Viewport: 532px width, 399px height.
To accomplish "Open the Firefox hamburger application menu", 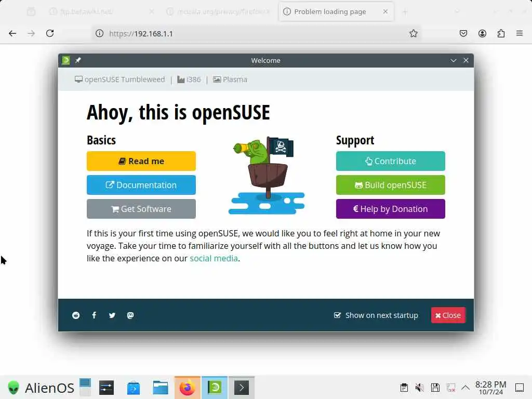I will (520, 33).
